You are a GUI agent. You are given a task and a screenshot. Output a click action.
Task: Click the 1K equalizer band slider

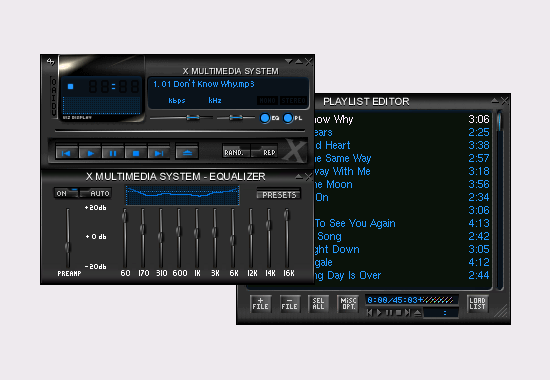[196, 239]
